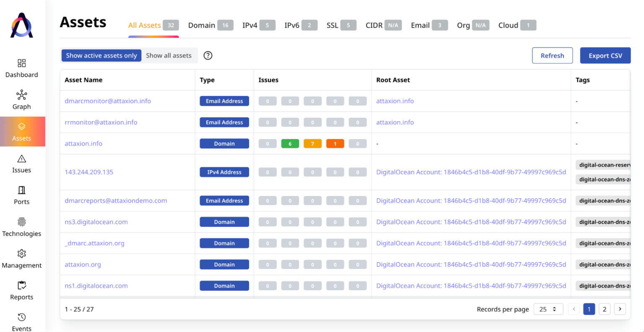Click the Attaxion logo
Viewport: 644px width, 332px height.
click(21, 25)
